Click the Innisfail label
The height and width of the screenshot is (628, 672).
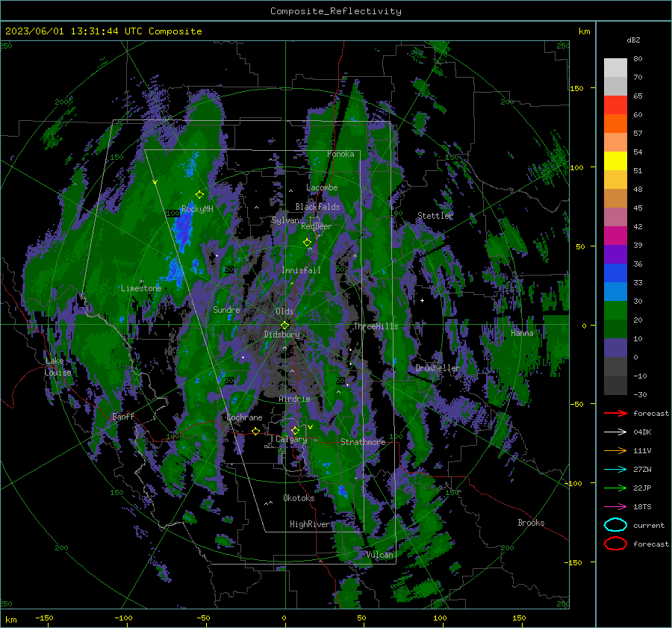point(301,270)
